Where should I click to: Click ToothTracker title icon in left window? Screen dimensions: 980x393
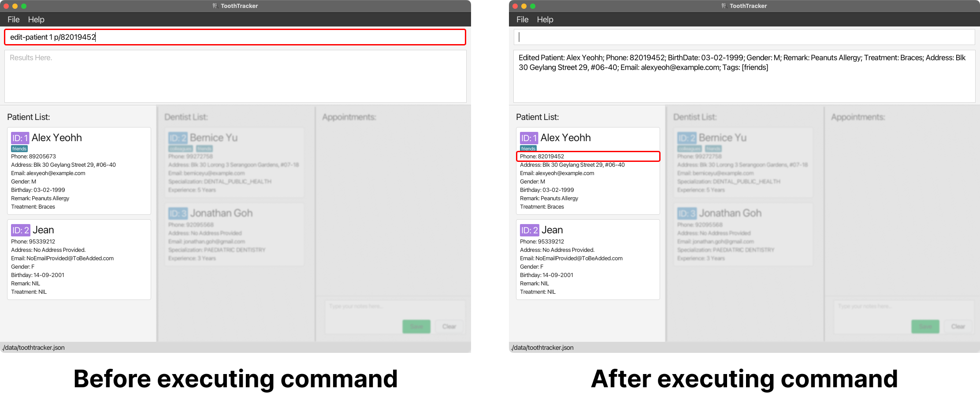(215, 6)
